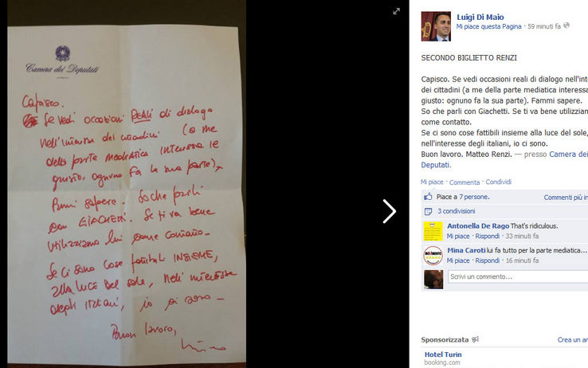The width and height of the screenshot is (588, 368).
Task: Open Antonella De Rago's avatar
Action: [433, 231]
